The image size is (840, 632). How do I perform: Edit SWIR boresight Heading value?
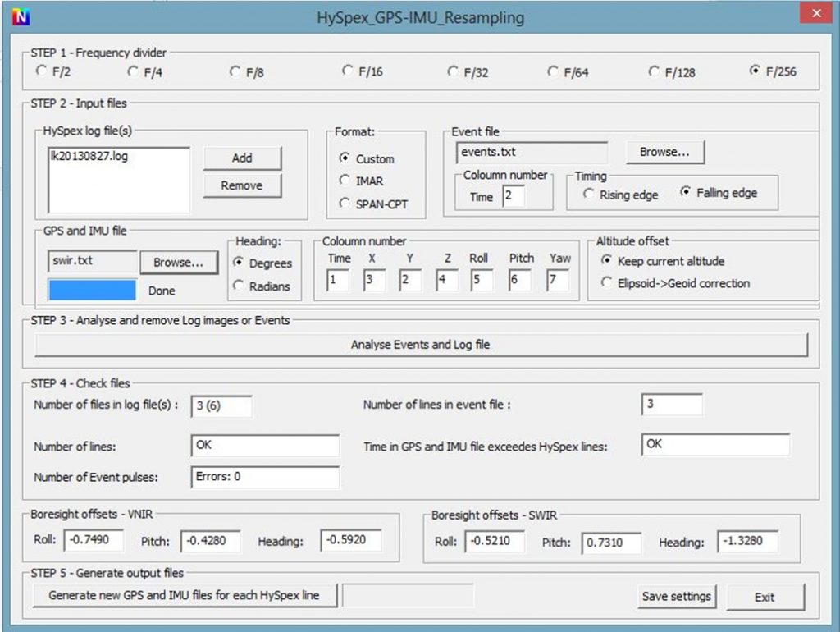(748, 542)
